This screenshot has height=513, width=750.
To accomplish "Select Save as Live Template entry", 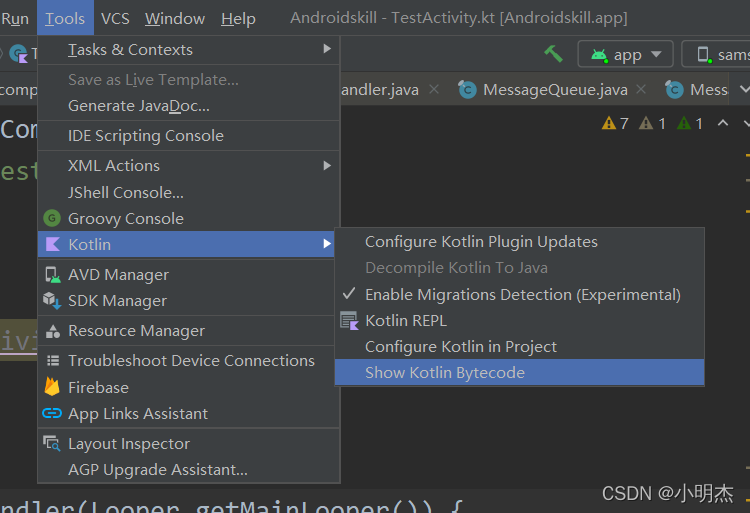I will pyautogui.click(x=188, y=80).
